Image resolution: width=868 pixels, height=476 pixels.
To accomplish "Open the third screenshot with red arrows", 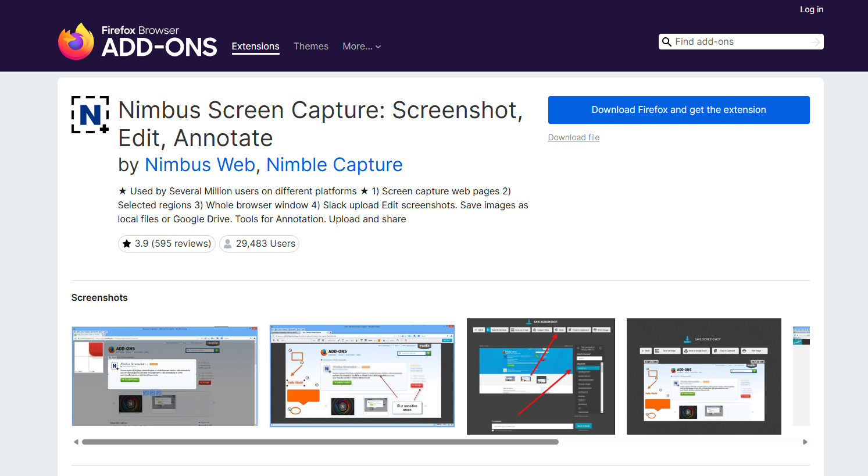I will [x=541, y=376].
